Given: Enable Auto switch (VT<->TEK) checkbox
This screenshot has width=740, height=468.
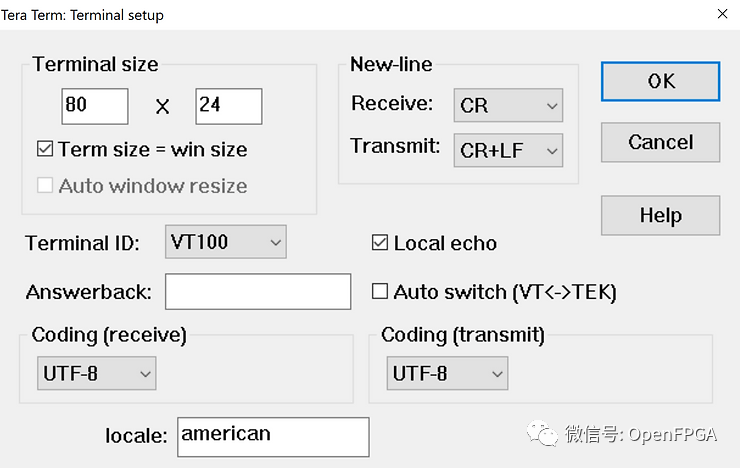Looking at the screenshot, I should tap(380, 292).
